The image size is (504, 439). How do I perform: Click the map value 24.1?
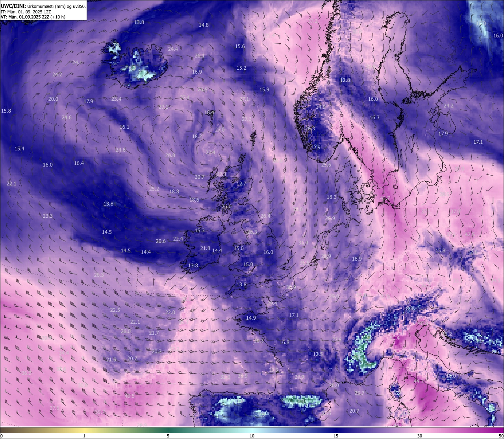click(x=77, y=62)
